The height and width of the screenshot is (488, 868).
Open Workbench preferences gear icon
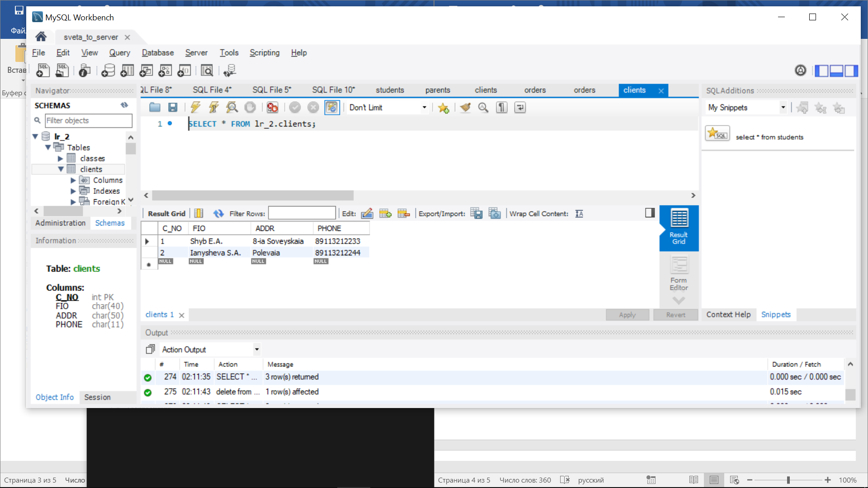[x=800, y=70]
